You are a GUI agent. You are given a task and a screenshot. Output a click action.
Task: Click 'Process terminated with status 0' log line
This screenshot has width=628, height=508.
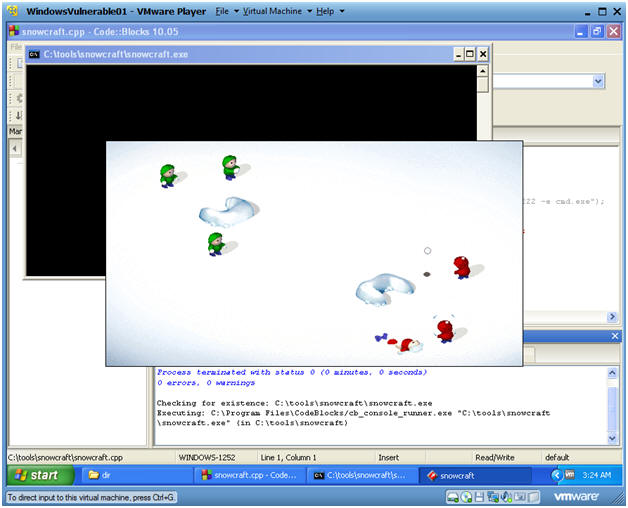tap(292, 372)
